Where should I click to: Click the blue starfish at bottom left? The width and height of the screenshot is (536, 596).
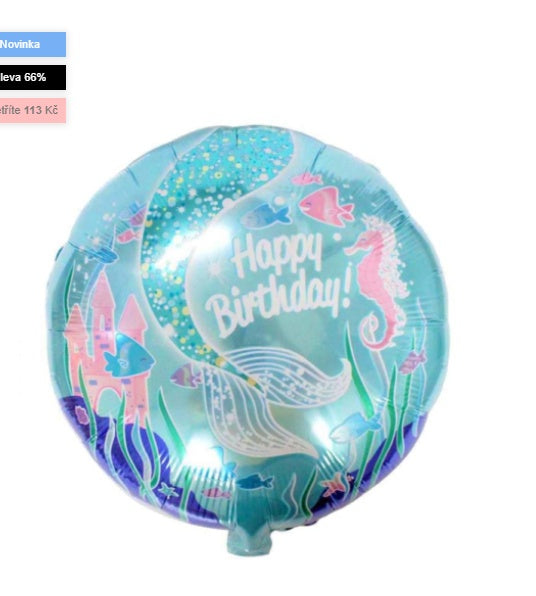click(168, 490)
